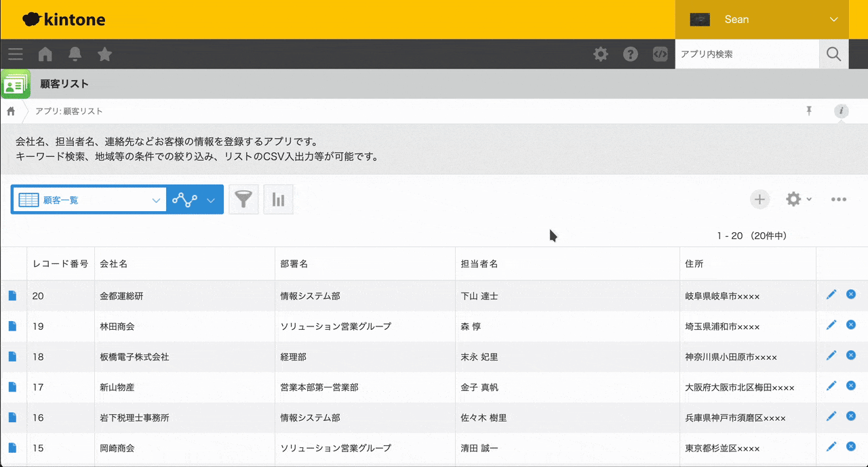Edit record 20 with the pencil icon
This screenshot has width=868, height=467.
click(x=831, y=294)
